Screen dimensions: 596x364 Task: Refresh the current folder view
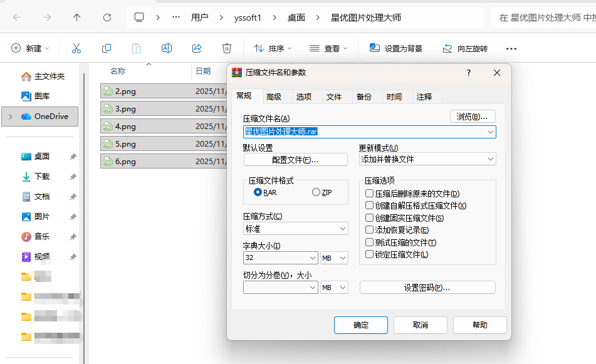click(x=107, y=18)
